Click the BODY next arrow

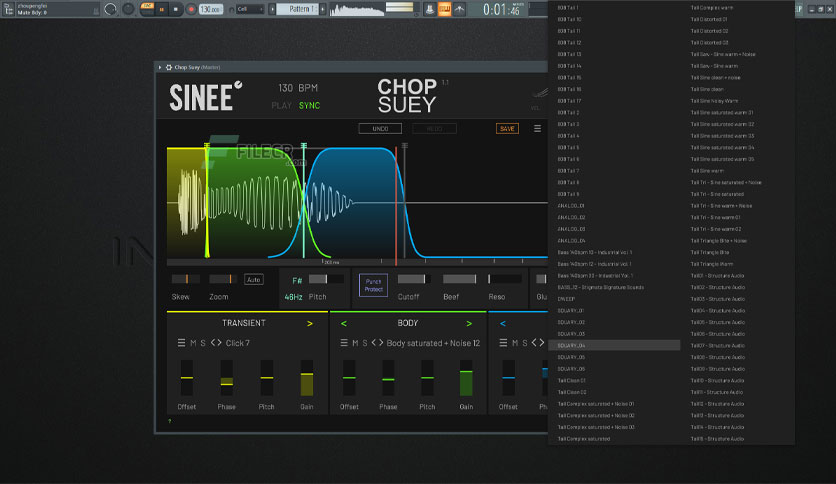[469, 324]
